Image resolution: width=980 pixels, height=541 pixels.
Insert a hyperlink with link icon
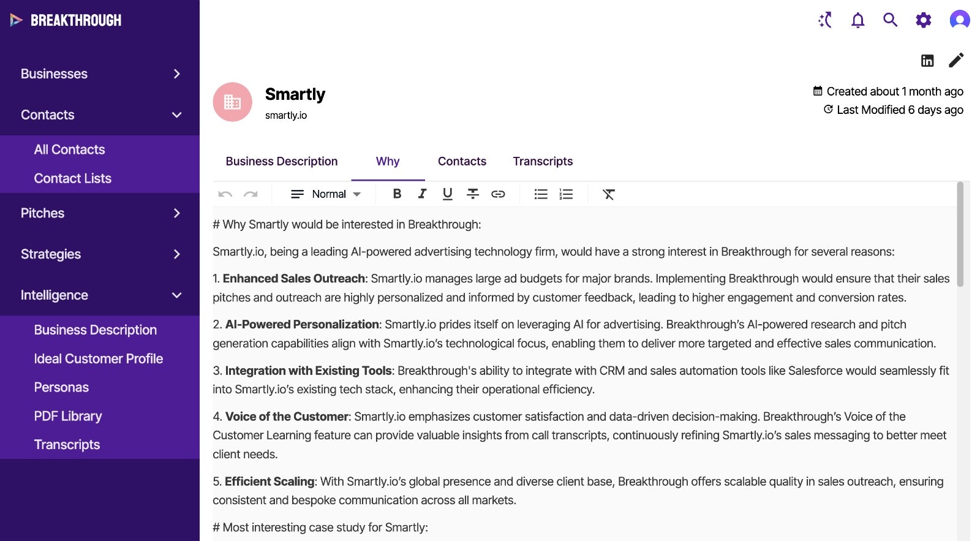498,194
